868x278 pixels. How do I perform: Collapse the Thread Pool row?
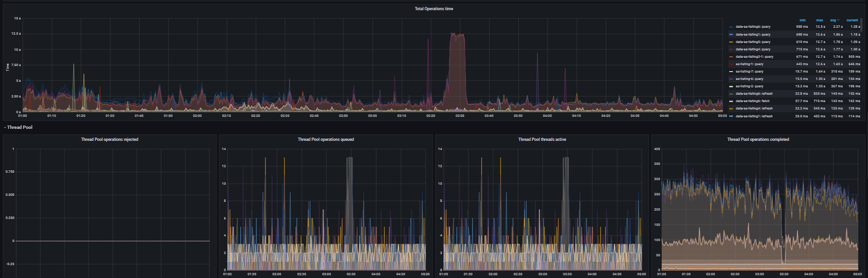(x=18, y=127)
